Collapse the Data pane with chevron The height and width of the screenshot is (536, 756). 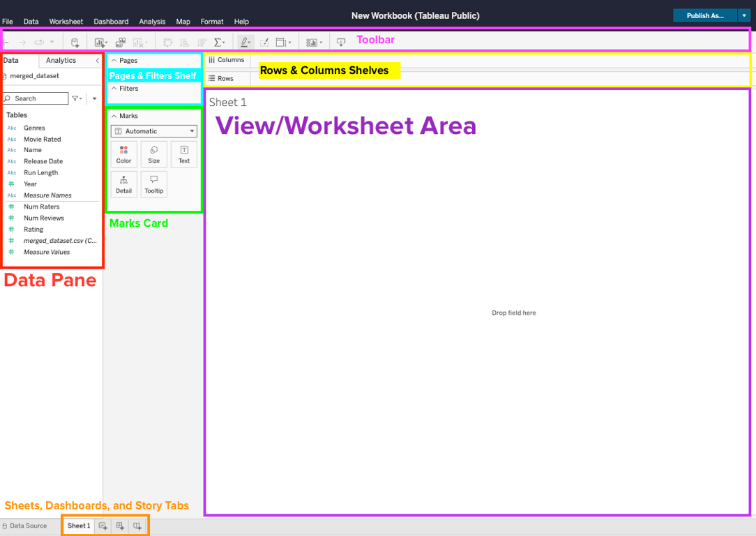98,60
